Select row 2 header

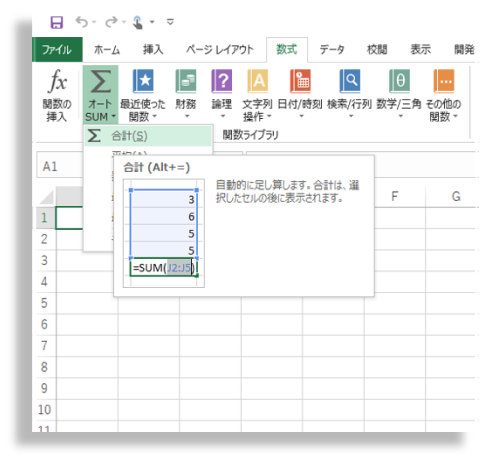click(x=45, y=239)
